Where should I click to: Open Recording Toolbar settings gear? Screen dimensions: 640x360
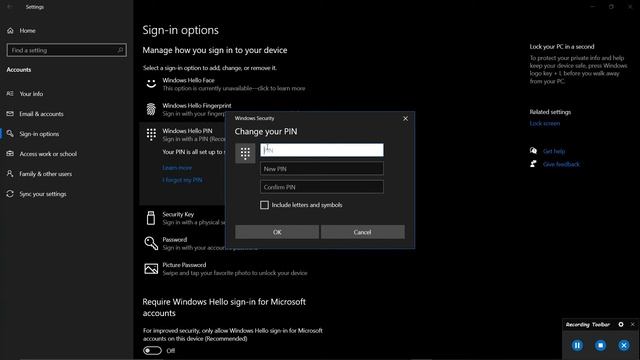[x=621, y=324]
